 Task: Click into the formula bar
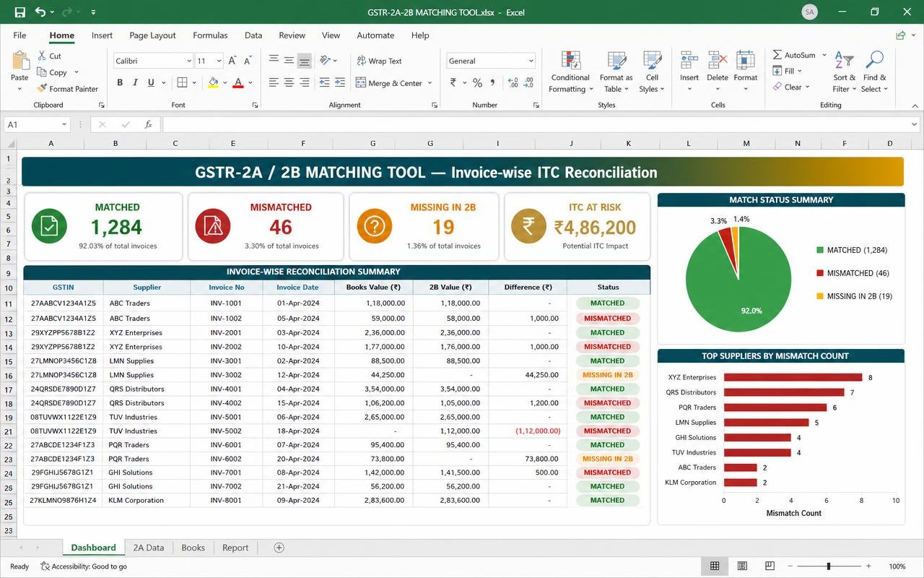click(541, 124)
